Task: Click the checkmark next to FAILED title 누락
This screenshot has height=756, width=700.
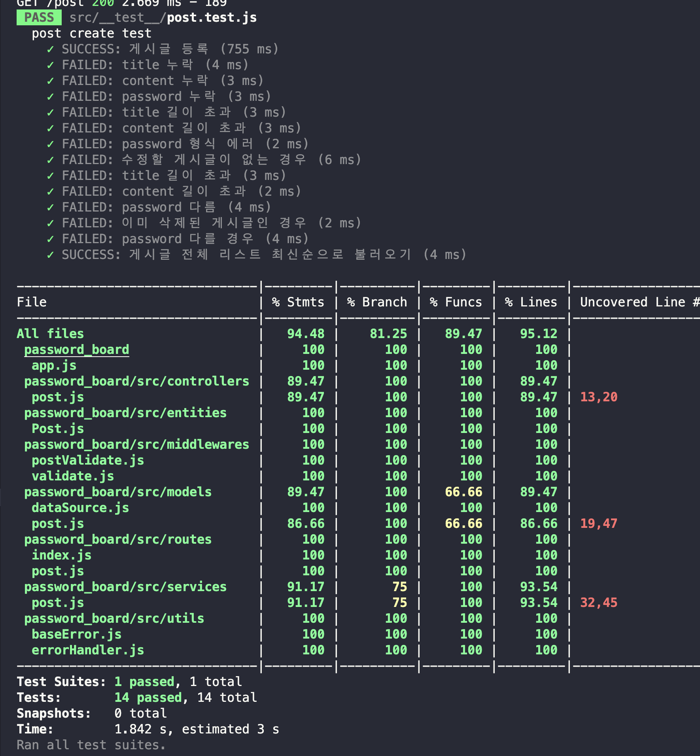Action: point(50,64)
